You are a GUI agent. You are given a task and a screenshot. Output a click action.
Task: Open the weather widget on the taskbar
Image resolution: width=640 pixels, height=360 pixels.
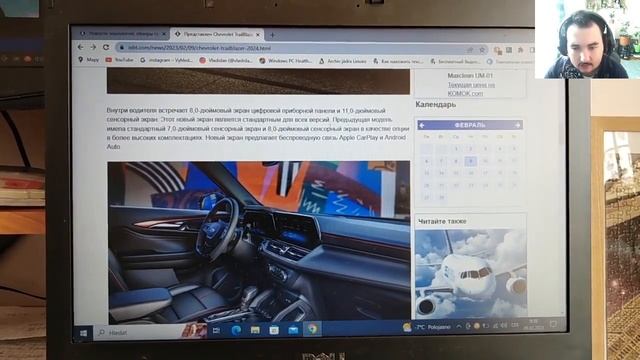[x=427, y=327]
